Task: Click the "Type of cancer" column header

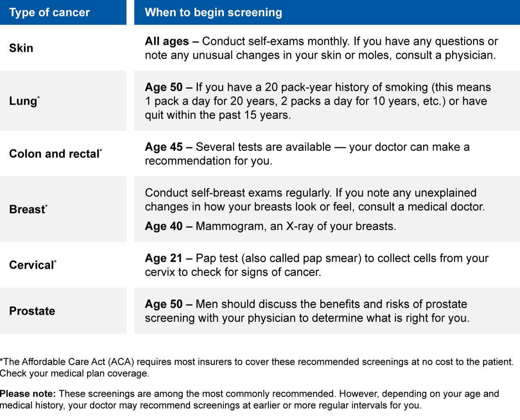Action: click(x=49, y=13)
